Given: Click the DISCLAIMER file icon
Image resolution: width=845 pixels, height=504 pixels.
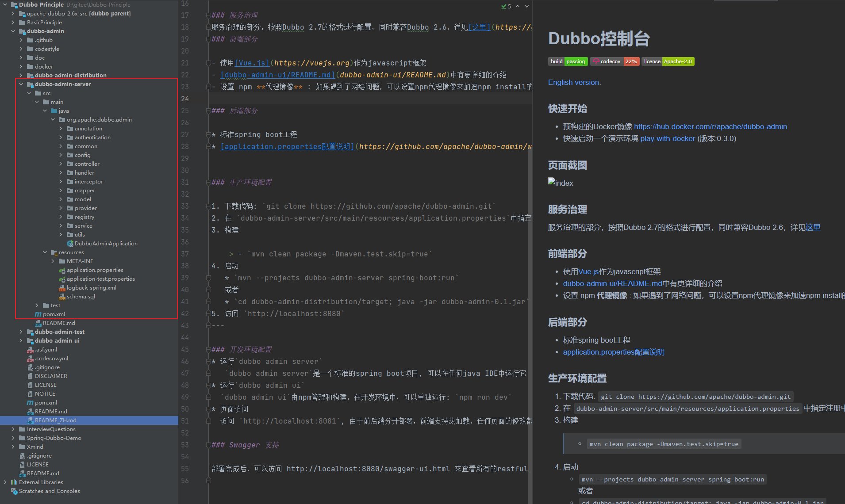Looking at the screenshot, I should (x=30, y=376).
